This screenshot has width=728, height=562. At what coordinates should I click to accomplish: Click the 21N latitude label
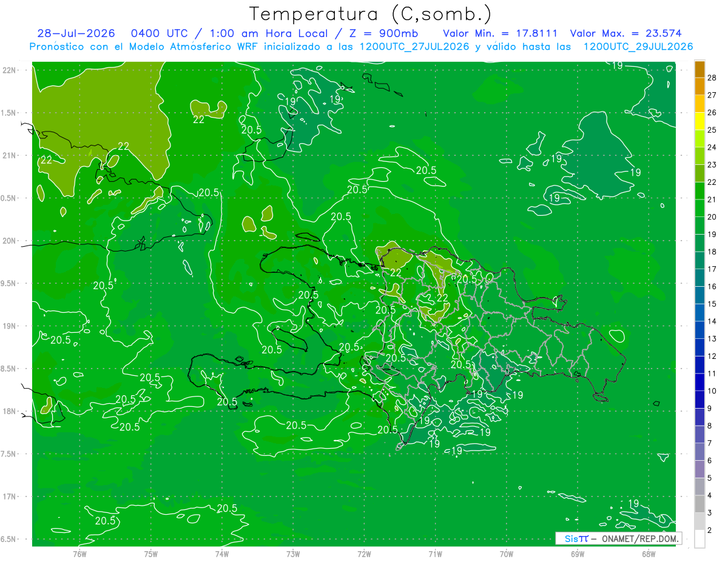pyautogui.click(x=10, y=155)
